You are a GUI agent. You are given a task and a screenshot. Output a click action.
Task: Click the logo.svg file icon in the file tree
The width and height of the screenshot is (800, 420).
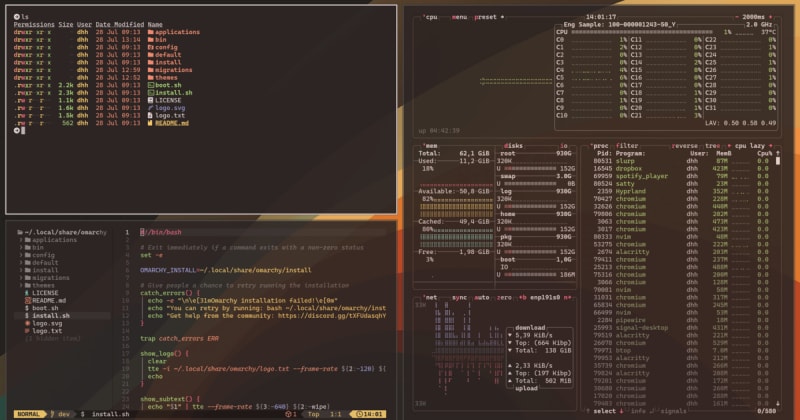click(27, 323)
